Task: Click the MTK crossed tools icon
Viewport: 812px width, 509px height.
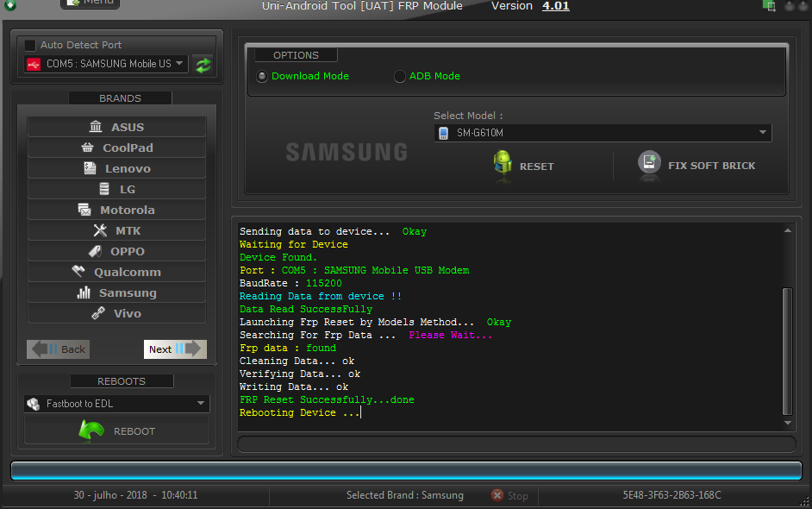Action: click(x=100, y=230)
